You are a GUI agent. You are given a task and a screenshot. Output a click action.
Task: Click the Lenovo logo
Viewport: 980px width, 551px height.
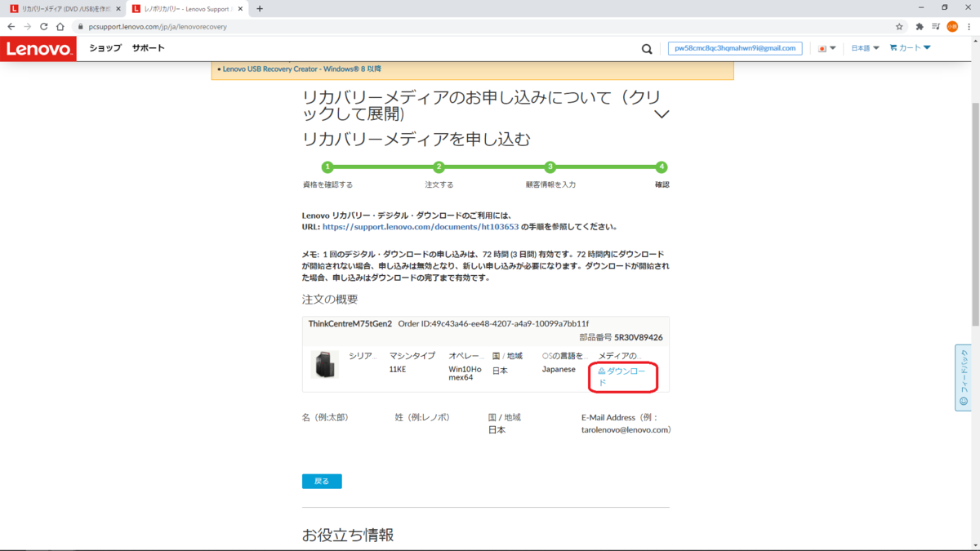tap(38, 49)
